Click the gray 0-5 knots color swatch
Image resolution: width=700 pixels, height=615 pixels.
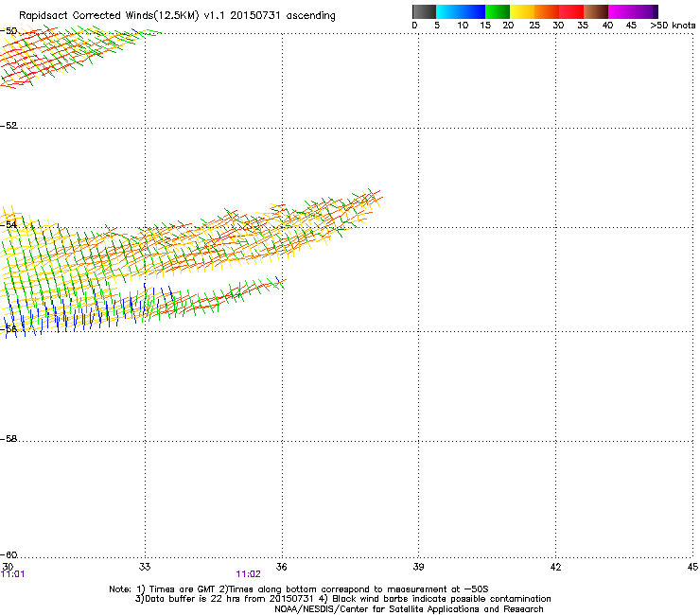pyautogui.click(x=424, y=11)
